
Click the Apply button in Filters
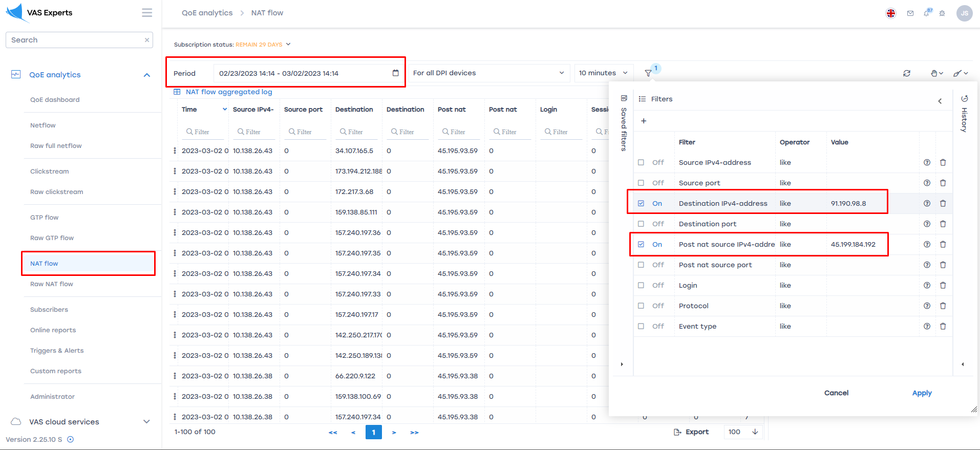pos(922,393)
